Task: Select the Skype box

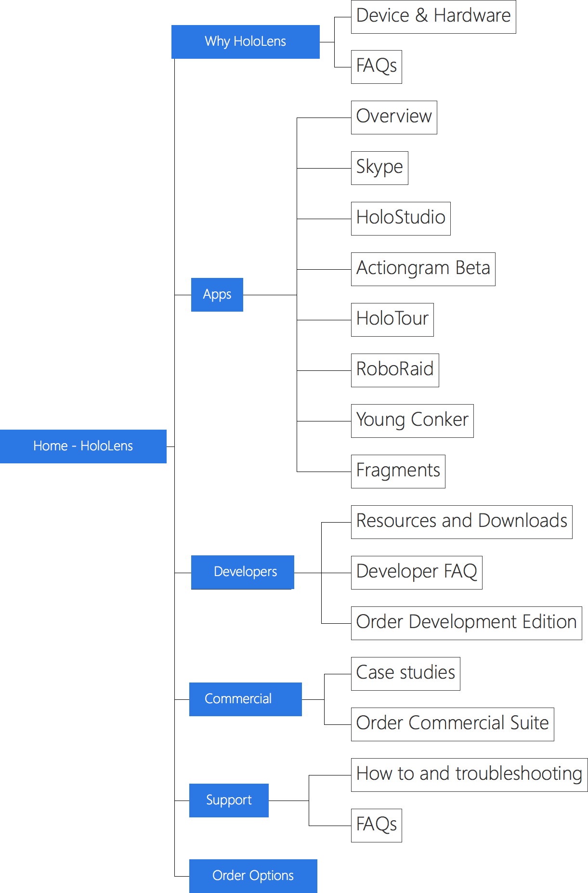Action: (379, 168)
